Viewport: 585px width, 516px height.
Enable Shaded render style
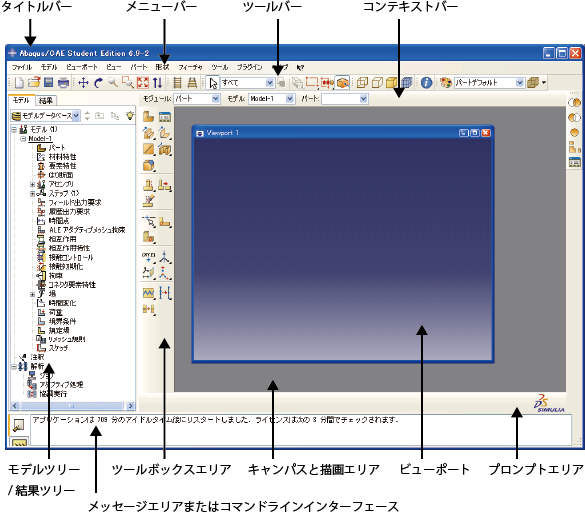[392, 82]
